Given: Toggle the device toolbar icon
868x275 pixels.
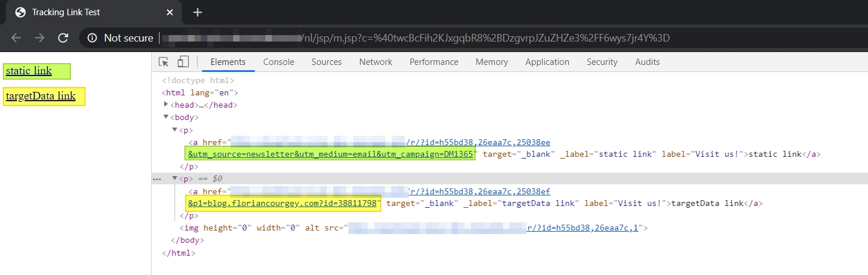Looking at the screenshot, I should pos(183,62).
